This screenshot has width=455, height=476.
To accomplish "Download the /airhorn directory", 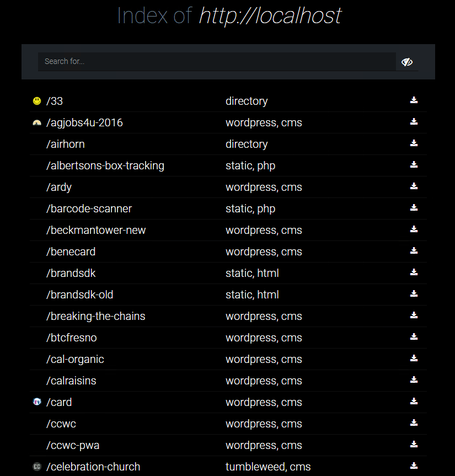I will pyautogui.click(x=414, y=143).
